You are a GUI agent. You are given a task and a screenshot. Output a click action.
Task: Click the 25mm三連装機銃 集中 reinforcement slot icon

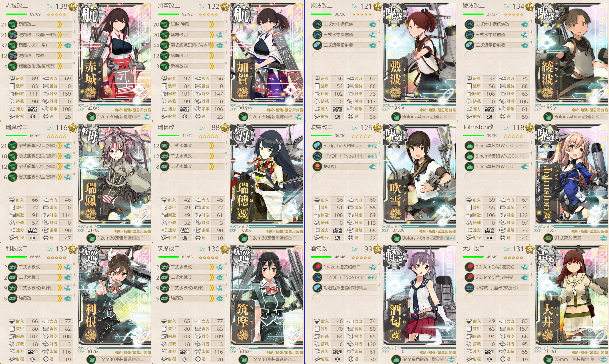[x=548, y=359]
